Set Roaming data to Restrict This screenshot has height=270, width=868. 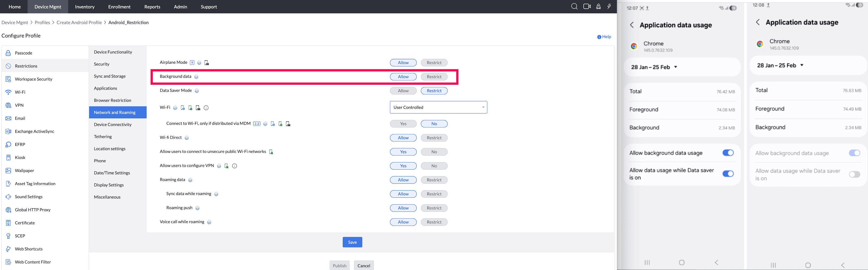(x=434, y=180)
